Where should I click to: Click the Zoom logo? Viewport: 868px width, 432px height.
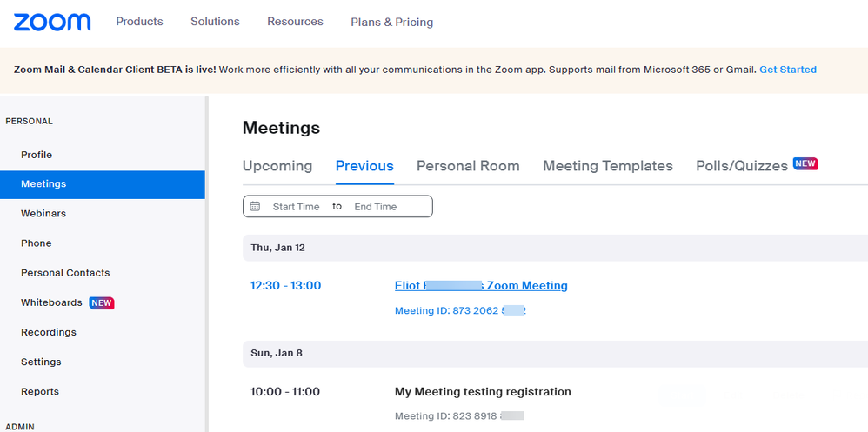pos(52,22)
